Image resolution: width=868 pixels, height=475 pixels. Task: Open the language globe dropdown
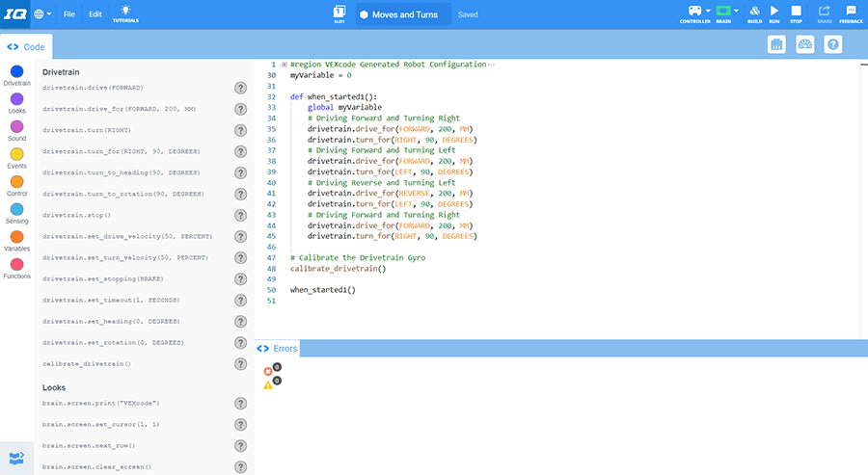(x=42, y=14)
